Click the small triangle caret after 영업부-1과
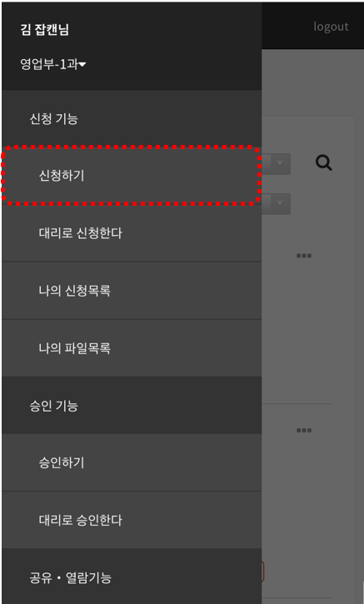 coord(82,65)
